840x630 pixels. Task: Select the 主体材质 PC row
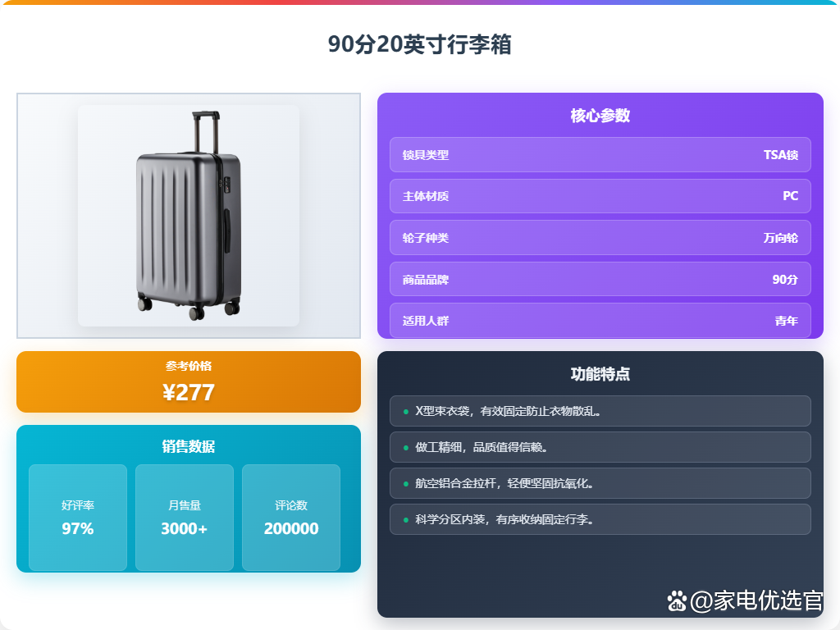600,196
